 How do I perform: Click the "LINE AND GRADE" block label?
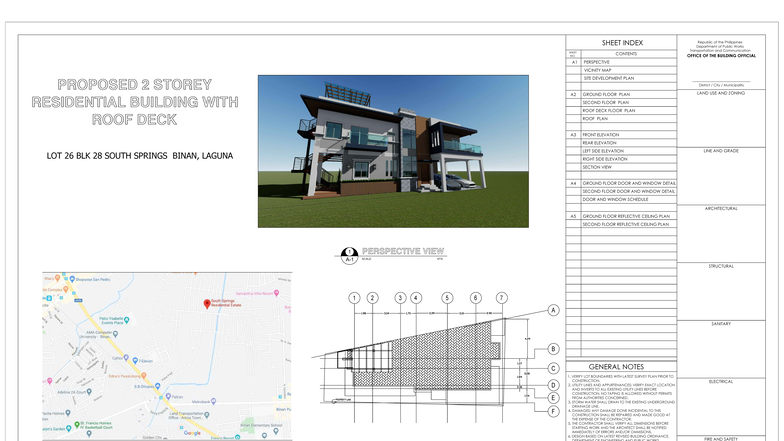(x=721, y=150)
